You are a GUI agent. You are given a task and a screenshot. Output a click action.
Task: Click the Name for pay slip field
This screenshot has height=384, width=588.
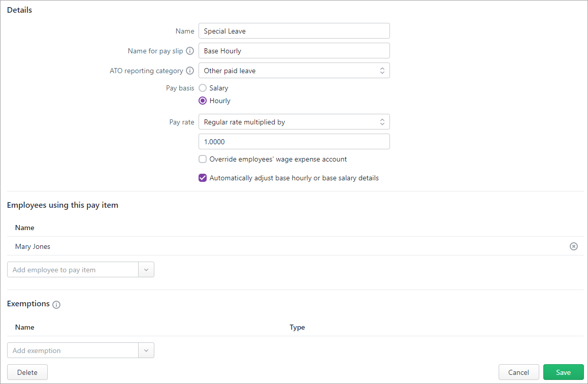click(x=294, y=51)
